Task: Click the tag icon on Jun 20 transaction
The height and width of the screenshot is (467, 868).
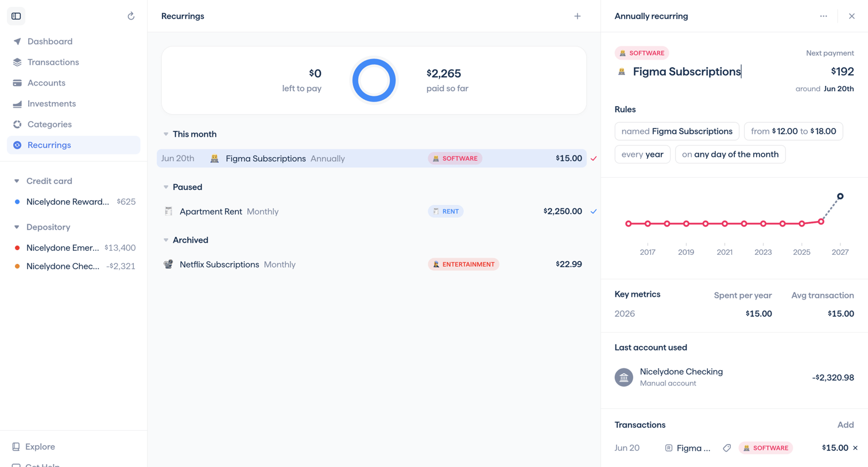Action: click(x=727, y=448)
